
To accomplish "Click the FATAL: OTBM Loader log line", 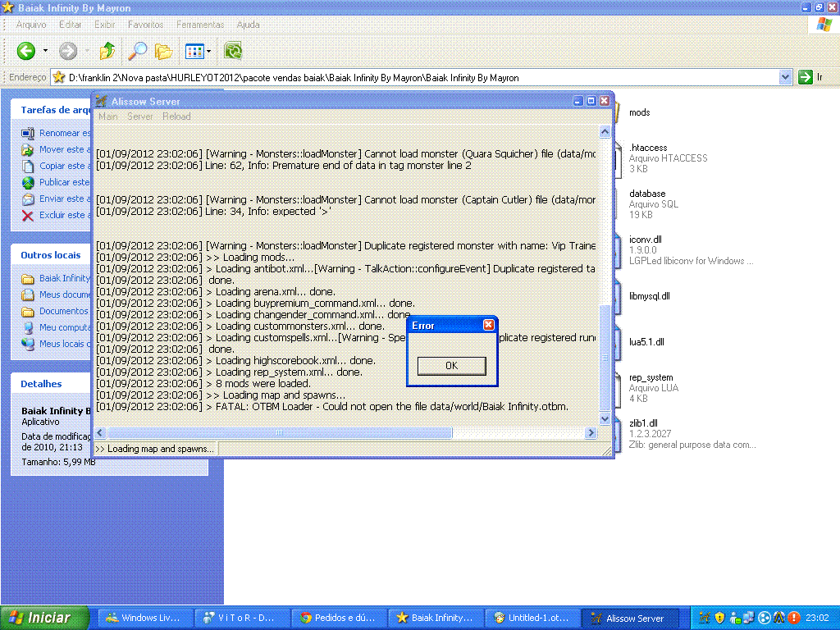I will pyautogui.click(x=332, y=407).
